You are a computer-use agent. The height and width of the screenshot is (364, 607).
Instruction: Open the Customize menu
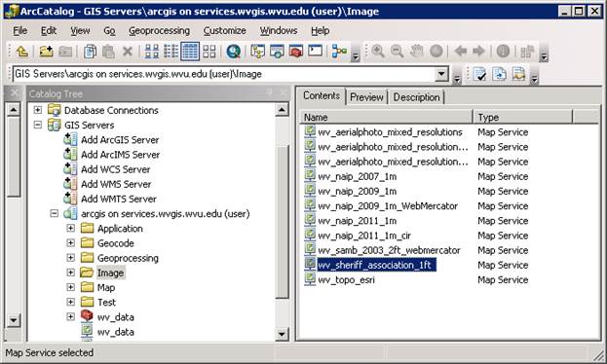(x=224, y=30)
